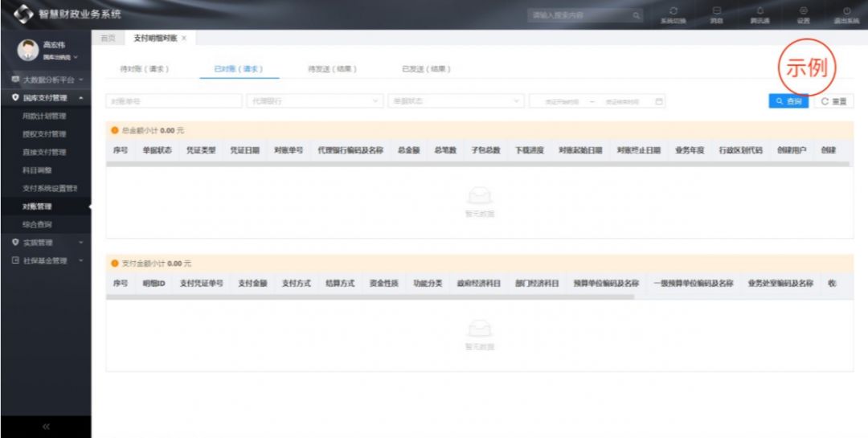
Task: Click 业务年度 column header
Action: coord(690,150)
